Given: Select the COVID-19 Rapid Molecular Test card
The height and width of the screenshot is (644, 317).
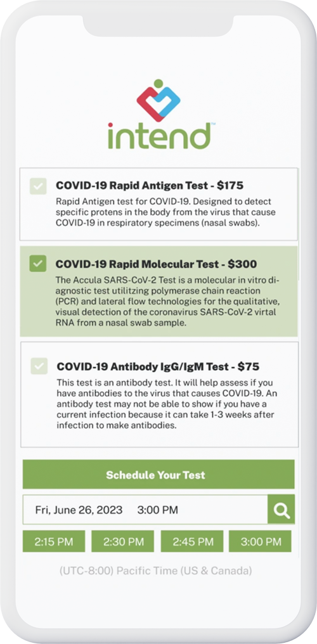Looking at the screenshot, I should pyautogui.click(x=158, y=291).
